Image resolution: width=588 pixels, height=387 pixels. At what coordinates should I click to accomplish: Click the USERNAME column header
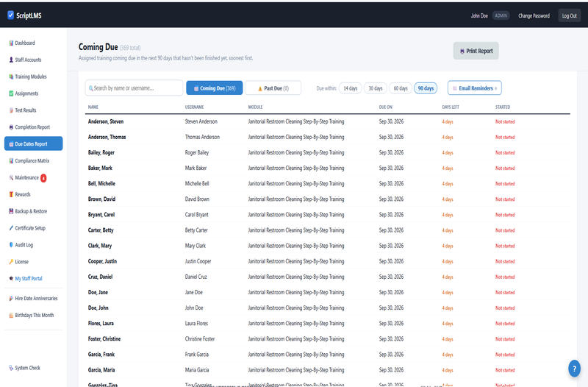coord(194,107)
